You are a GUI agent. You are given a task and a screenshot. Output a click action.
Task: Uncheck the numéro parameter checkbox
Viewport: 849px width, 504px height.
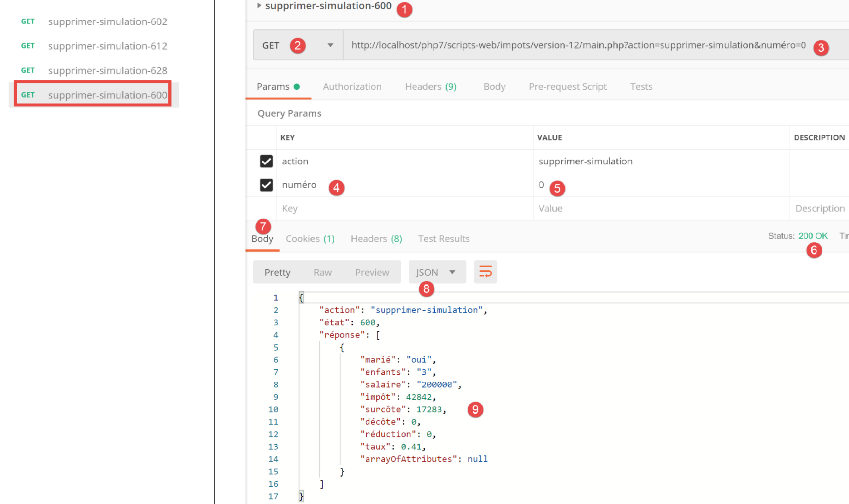266,185
